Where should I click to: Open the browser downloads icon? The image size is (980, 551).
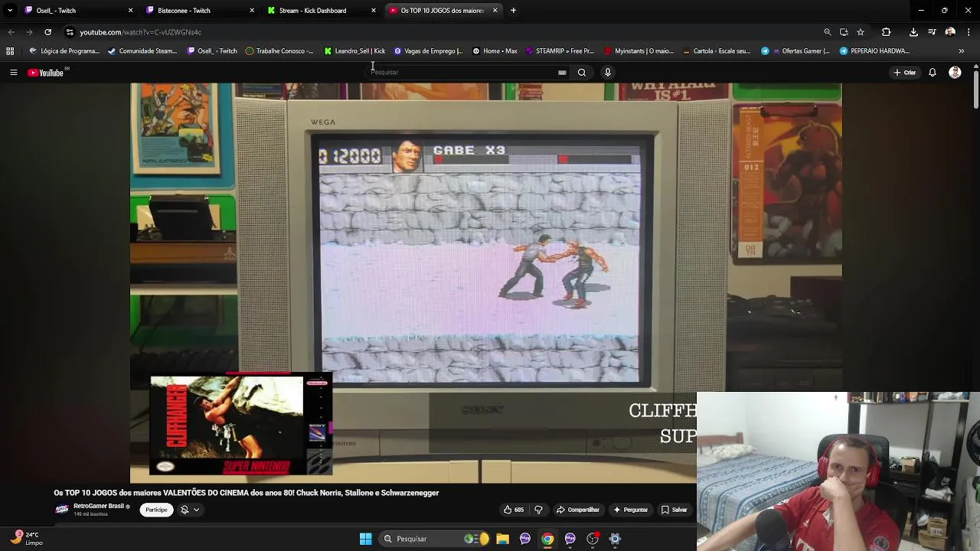(913, 32)
